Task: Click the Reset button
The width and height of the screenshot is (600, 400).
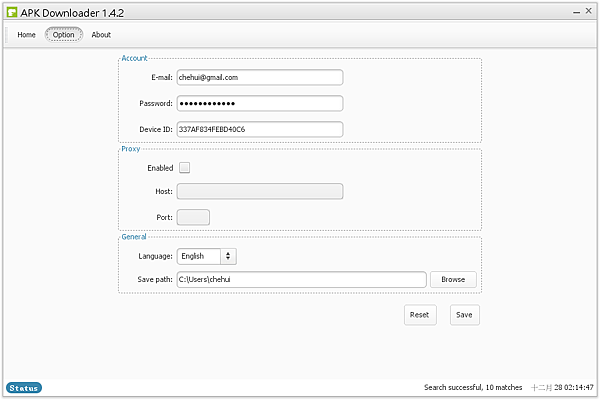Action: [x=420, y=315]
